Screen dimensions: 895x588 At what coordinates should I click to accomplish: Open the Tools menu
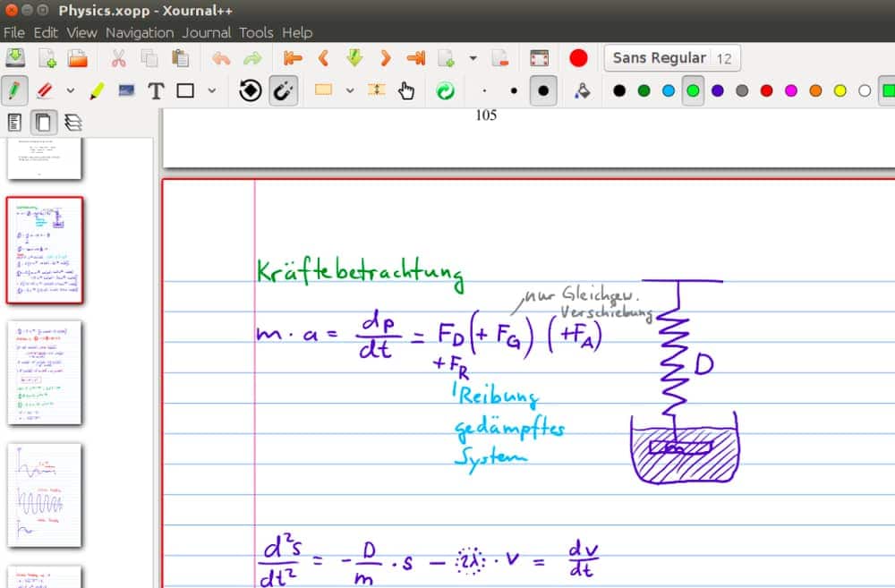[x=256, y=32]
